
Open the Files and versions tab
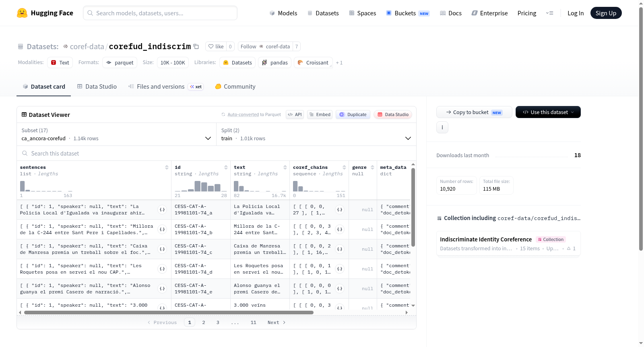[x=166, y=86]
